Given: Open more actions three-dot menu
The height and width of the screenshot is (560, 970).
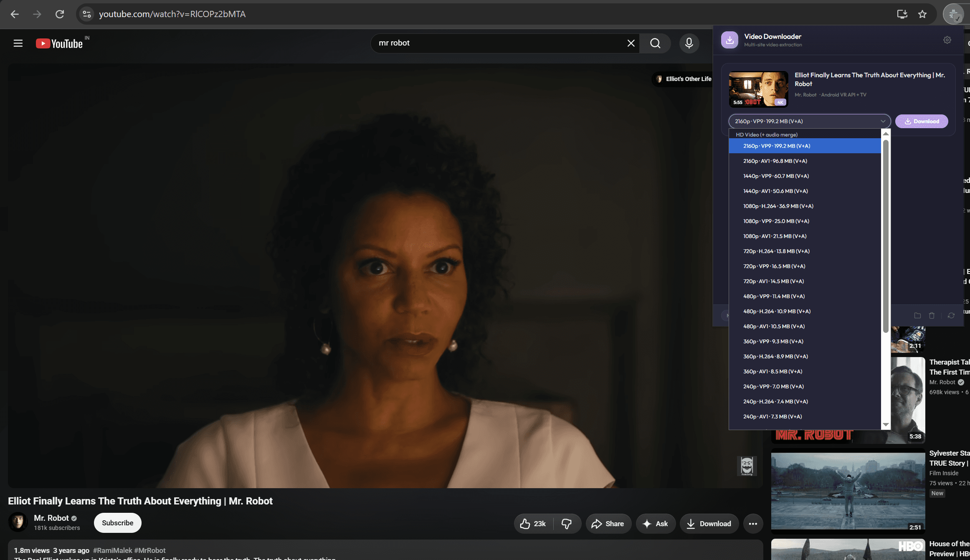Looking at the screenshot, I should coord(753,524).
